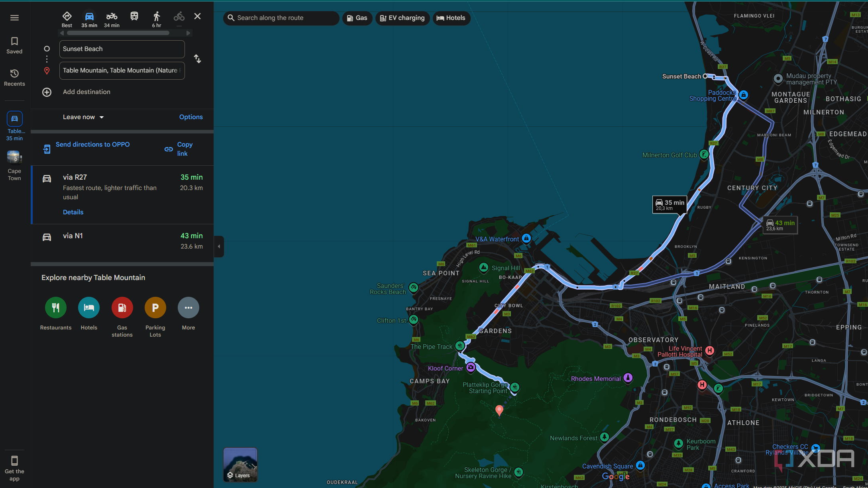
Task: Explore nearby Gas stations
Action: 122,317
